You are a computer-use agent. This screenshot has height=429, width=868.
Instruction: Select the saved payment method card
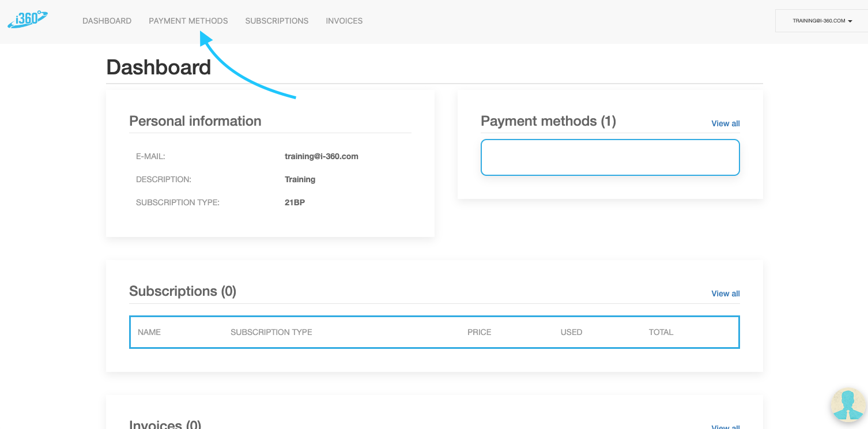pyautogui.click(x=610, y=157)
